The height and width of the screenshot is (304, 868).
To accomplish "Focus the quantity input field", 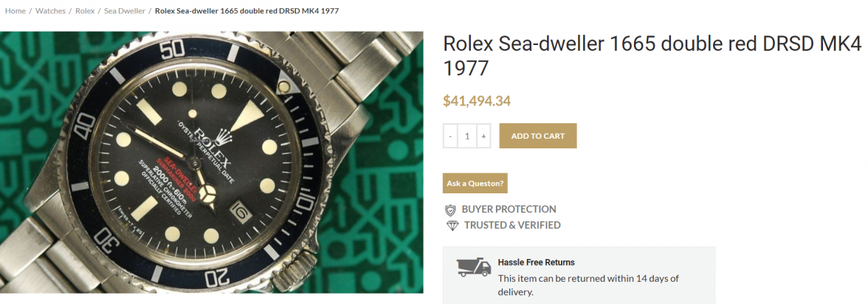I will [466, 137].
